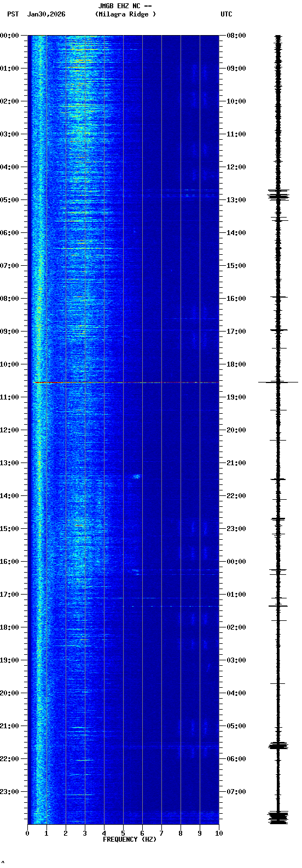Screen dimensions: 302x868
Task: Click the UTC axis '14:00' label
Action: click(236, 233)
